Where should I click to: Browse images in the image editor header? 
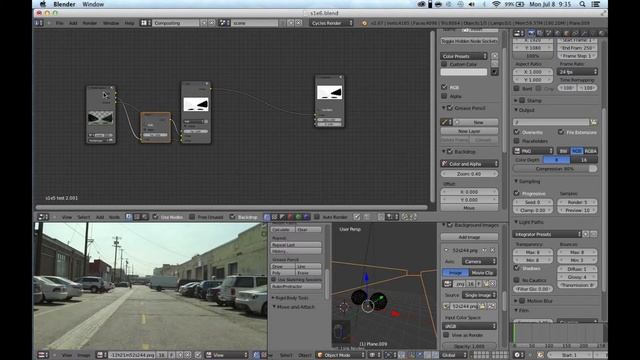(101, 355)
